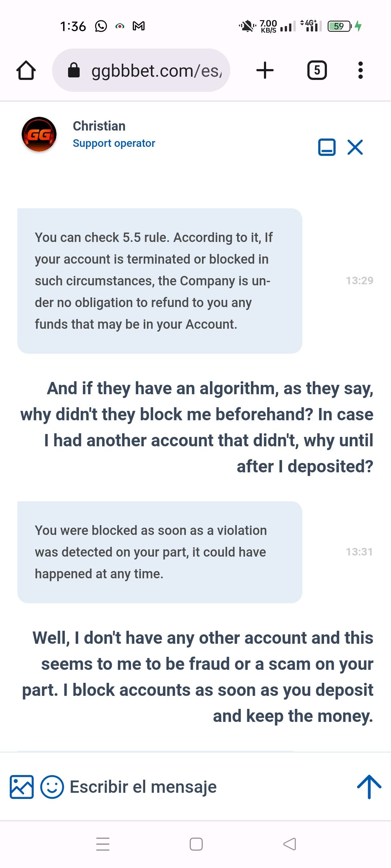Tap the GG support operator avatar

[x=39, y=135]
